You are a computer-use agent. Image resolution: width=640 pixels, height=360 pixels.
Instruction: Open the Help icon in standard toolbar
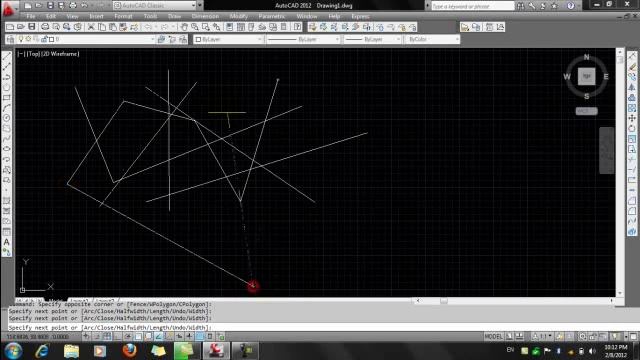click(x=298, y=27)
